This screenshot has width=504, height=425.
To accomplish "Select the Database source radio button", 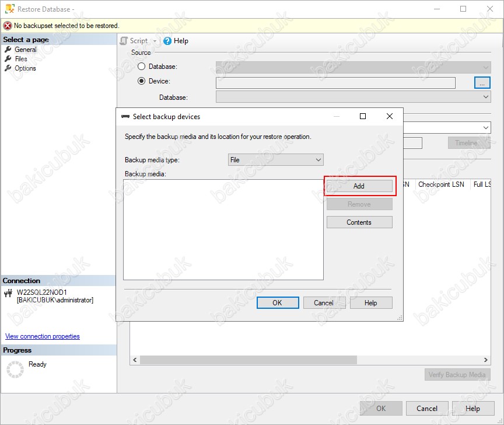I will pyautogui.click(x=141, y=67).
